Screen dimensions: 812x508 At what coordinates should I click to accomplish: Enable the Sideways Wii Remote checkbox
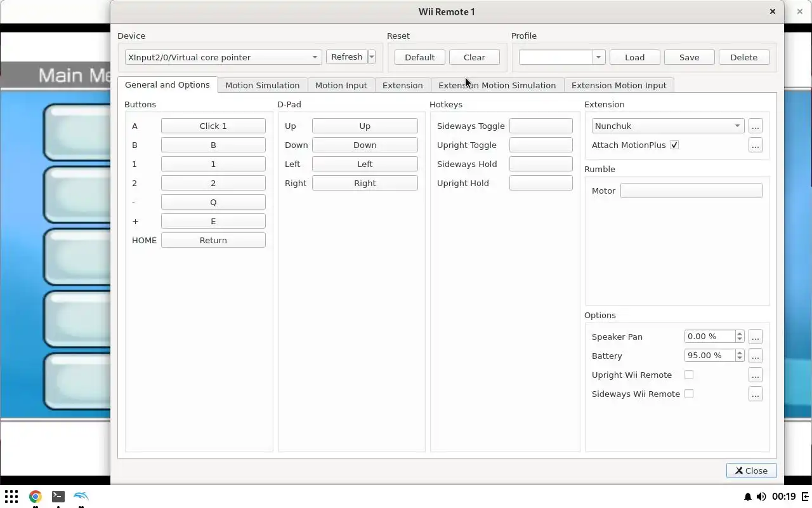coord(689,394)
